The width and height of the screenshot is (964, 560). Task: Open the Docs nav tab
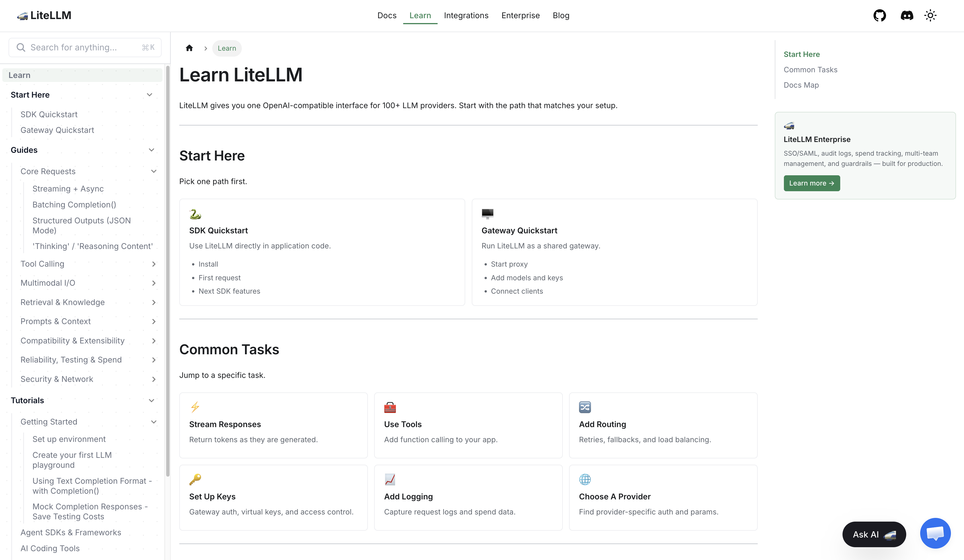387,16
